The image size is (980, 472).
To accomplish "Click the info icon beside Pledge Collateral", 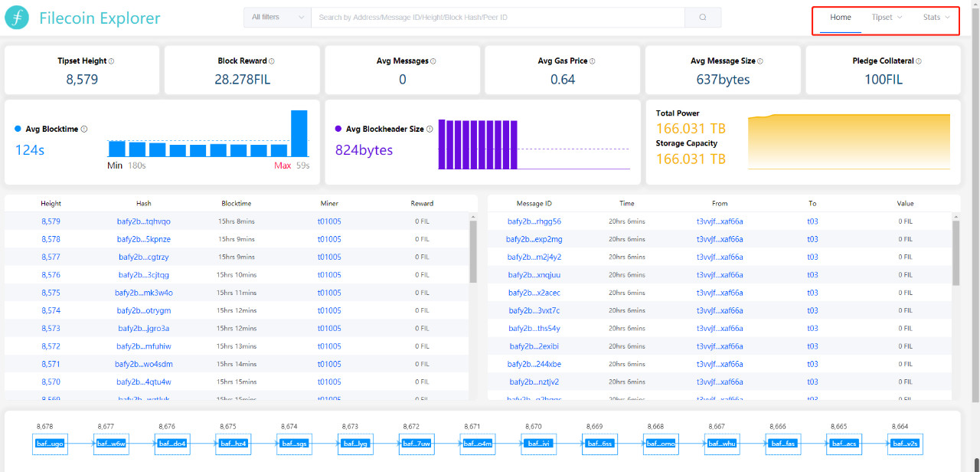I will pos(919,61).
